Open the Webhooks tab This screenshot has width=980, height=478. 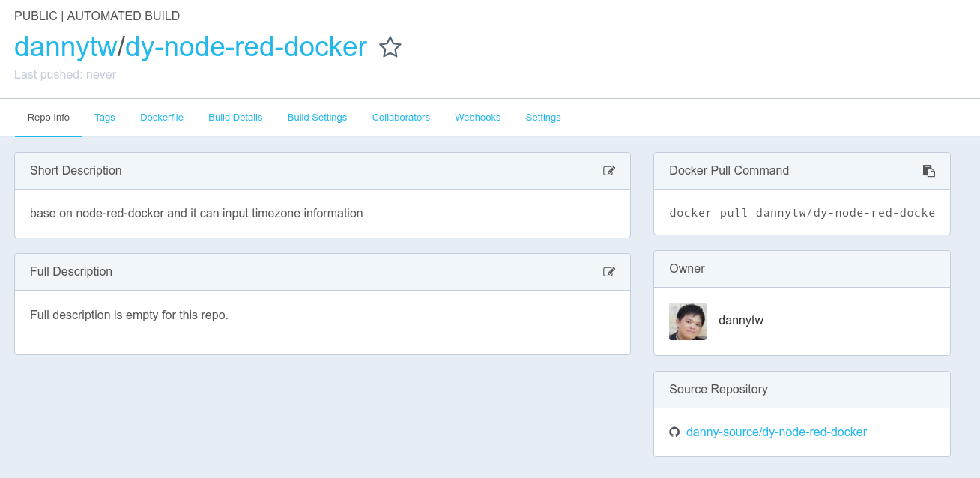tap(477, 118)
